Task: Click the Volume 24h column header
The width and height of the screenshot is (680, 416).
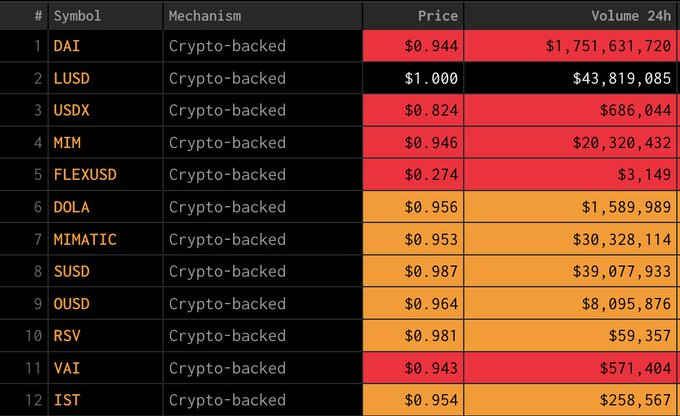Action: (631, 16)
